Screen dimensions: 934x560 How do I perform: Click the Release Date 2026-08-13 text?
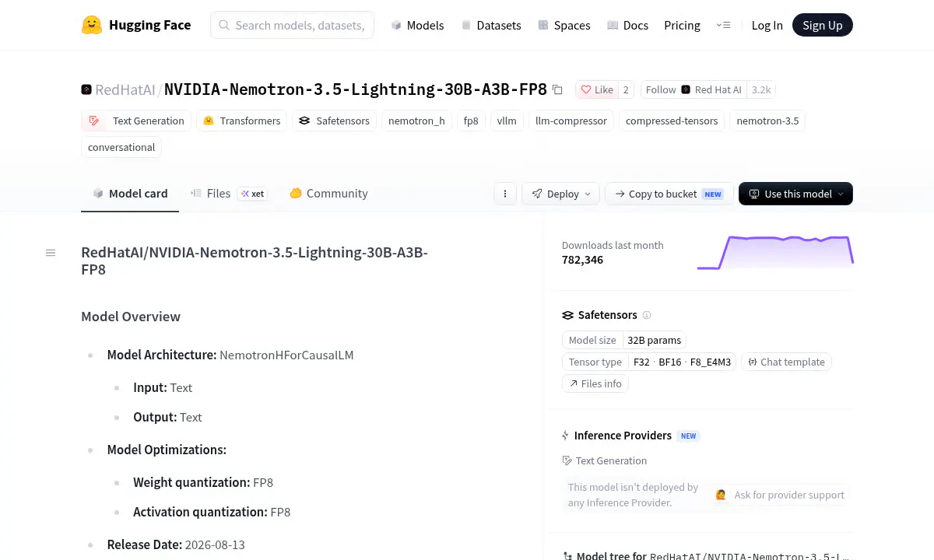point(176,544)
